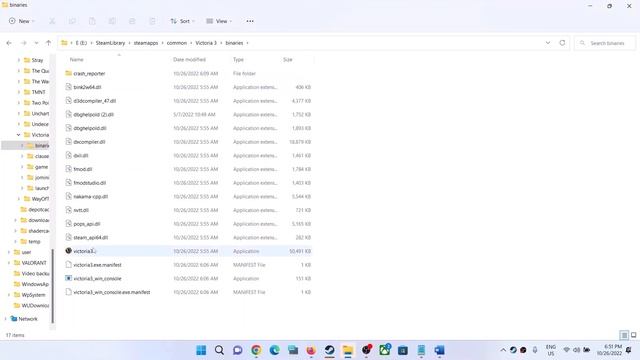The image size is (640, 360).
Task: Open Firefox from the taskbar
Action: pos(311,350)
